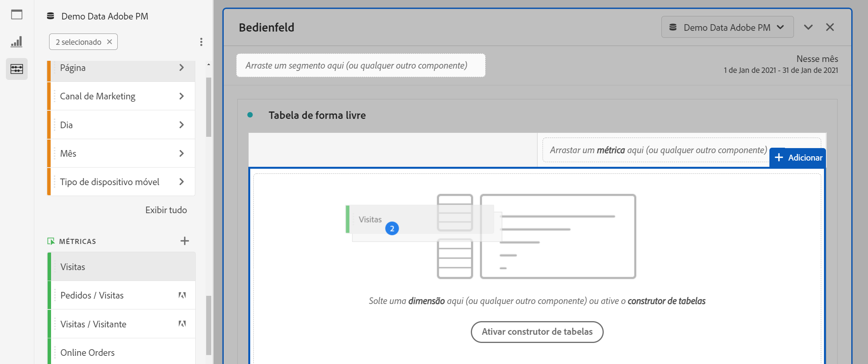Image resolution: width=868 pixels, height=364 pixels.
Task: Select the Mês dimension row
Action: (x=121, y=153)
